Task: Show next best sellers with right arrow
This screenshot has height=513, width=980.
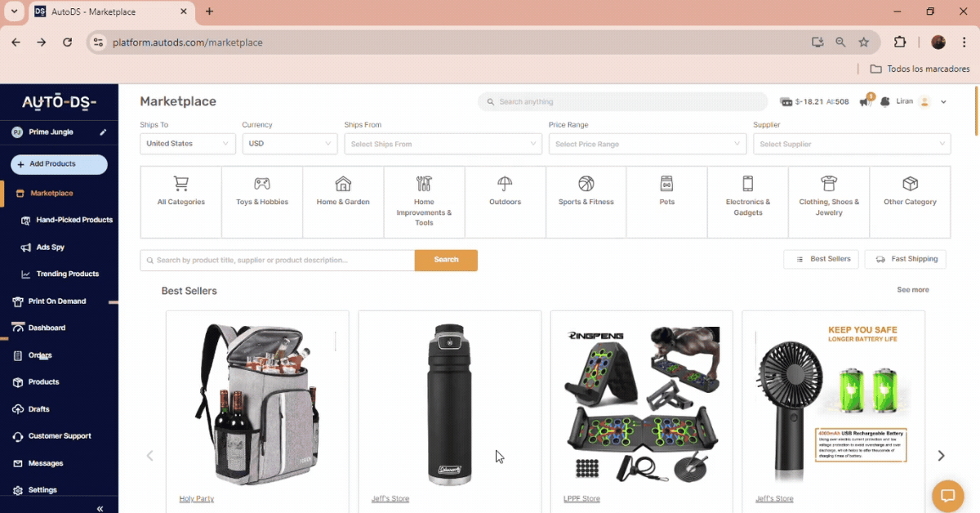Action: click(941, 456)
